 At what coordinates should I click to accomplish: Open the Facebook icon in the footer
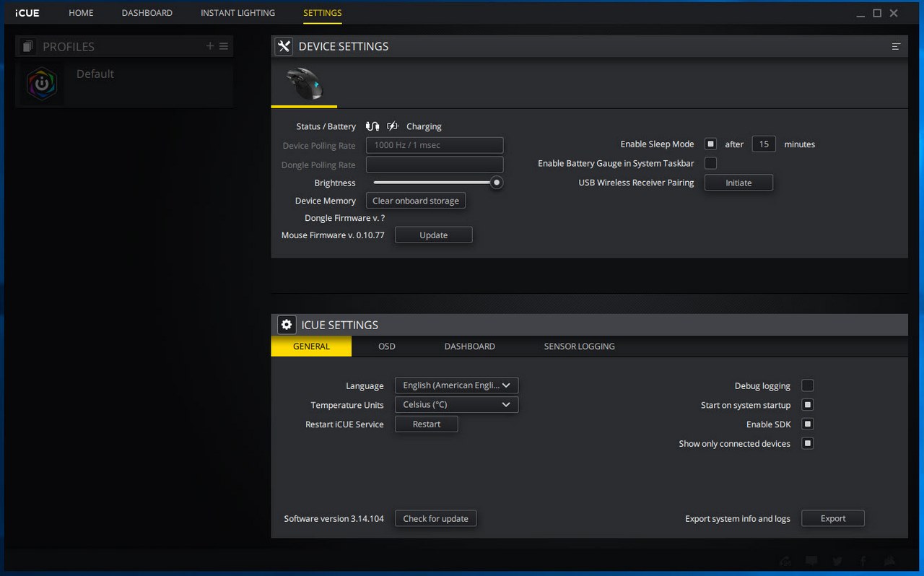tap(863, 561)
